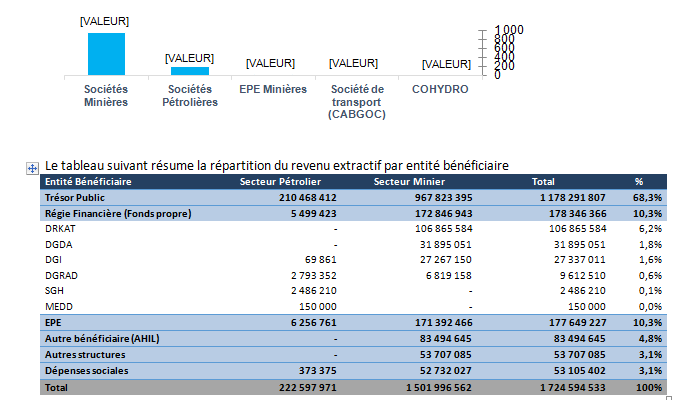This screenshot has width=690, height=400.
Task: Click the [VALEUR] label above Sociétés Minières bar
Action: tap(105, 21)
